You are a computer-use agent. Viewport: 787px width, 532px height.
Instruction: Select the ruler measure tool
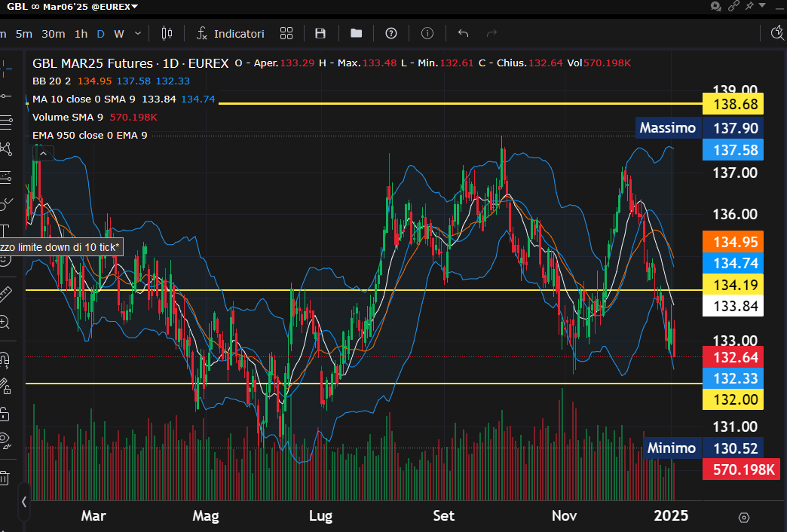5,292
